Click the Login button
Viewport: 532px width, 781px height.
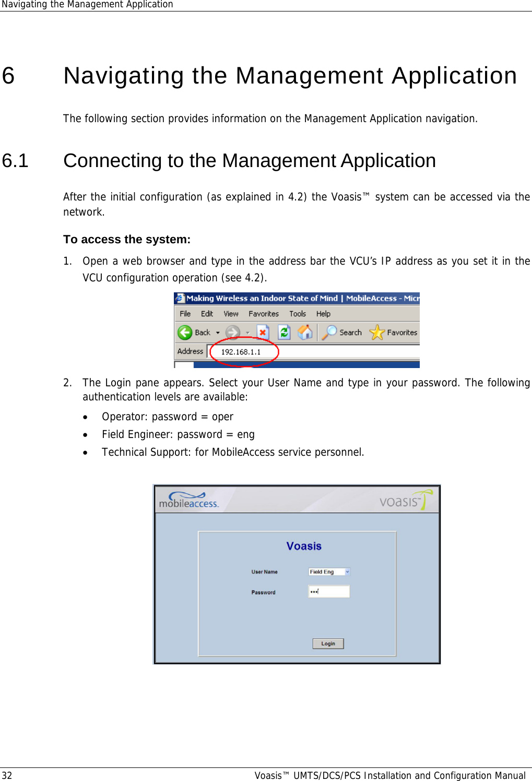(328, 644)
